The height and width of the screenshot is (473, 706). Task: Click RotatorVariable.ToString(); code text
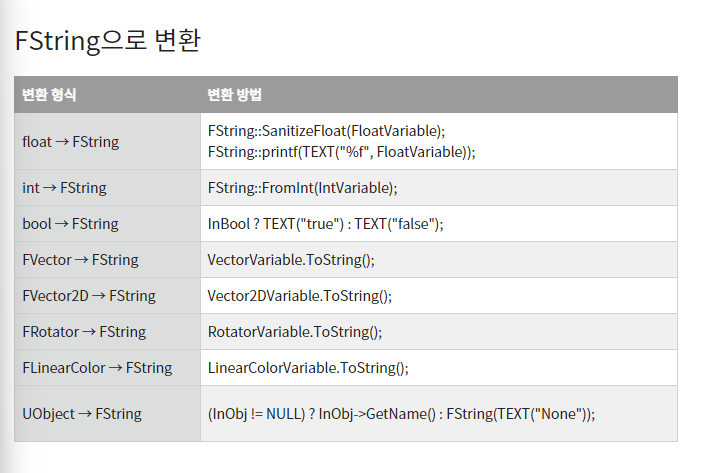coord(294,332)
